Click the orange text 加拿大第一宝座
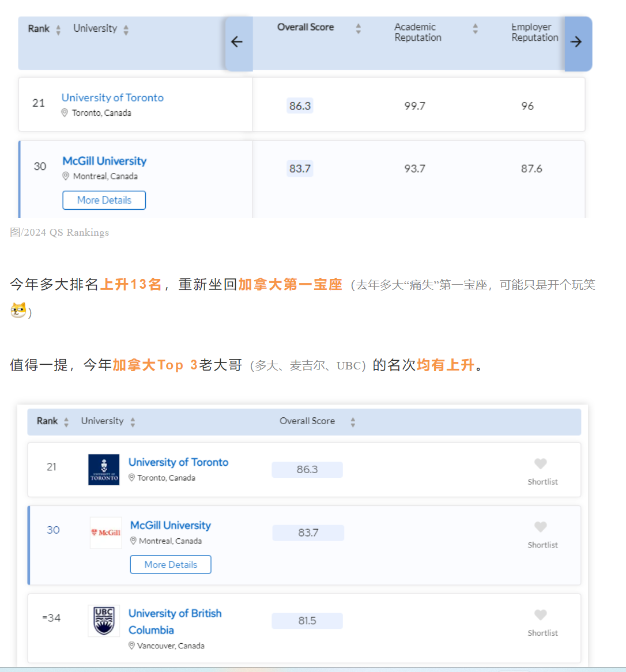Image resolution: width=626 pixels, height=672 pixels. tap(291, 284)
